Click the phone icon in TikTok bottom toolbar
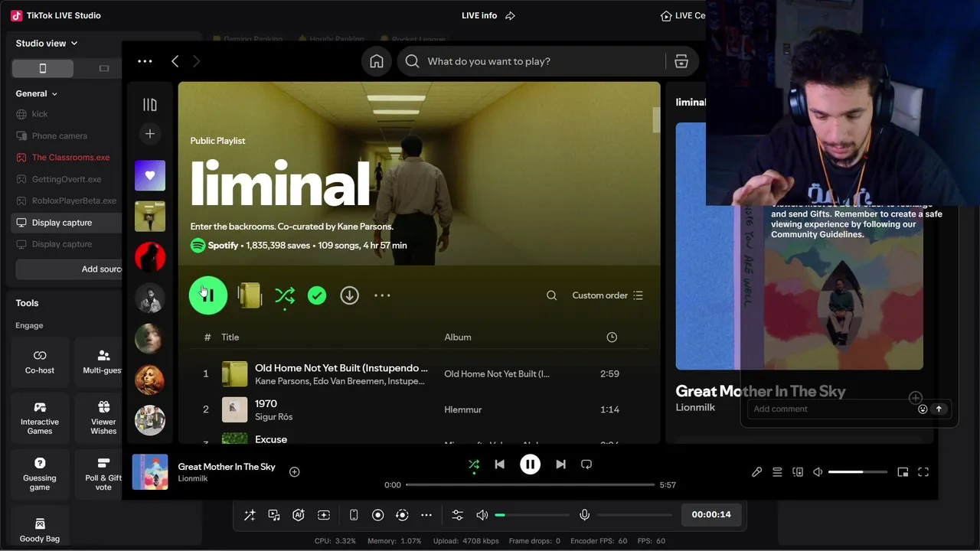This screenshot has width=980, height=551. click(354, 515)
